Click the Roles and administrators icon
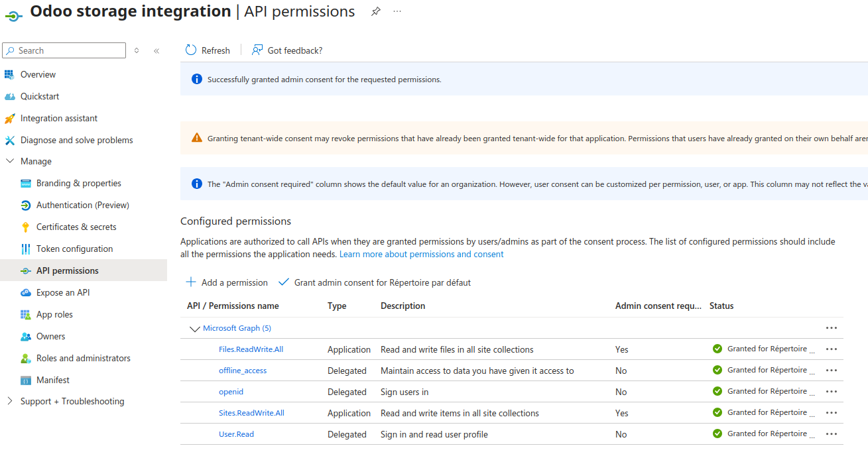 26,358
